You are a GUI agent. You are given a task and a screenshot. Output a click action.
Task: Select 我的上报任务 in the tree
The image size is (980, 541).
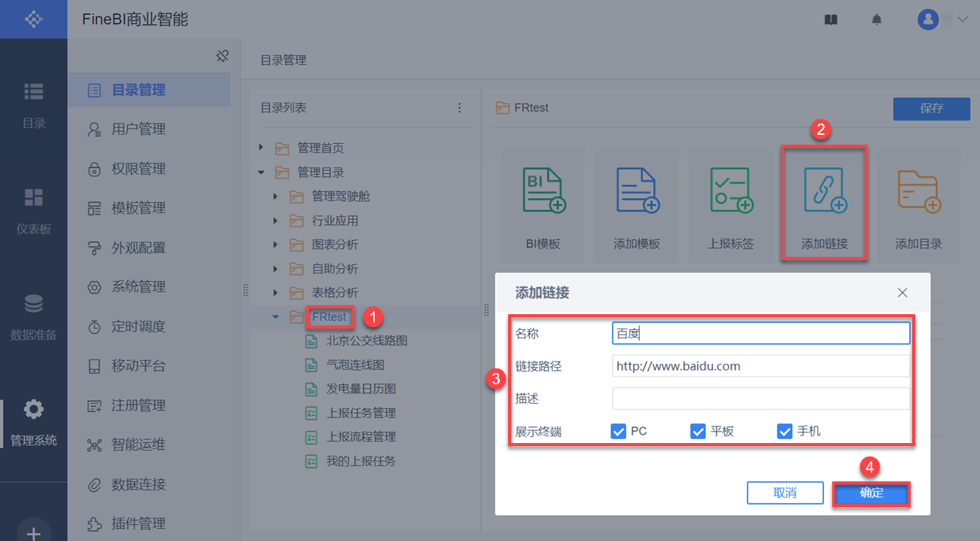361,460
